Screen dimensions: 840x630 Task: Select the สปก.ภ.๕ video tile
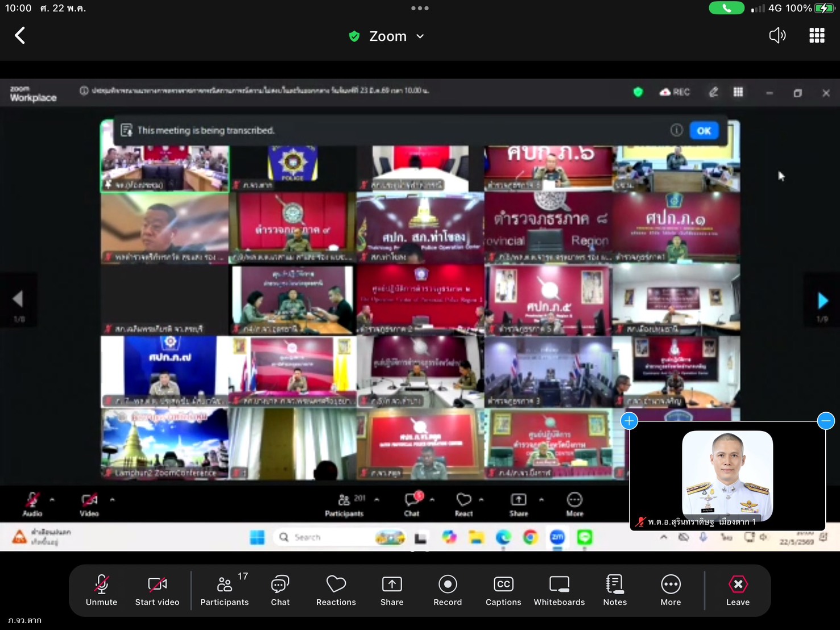tap(548, 300)
